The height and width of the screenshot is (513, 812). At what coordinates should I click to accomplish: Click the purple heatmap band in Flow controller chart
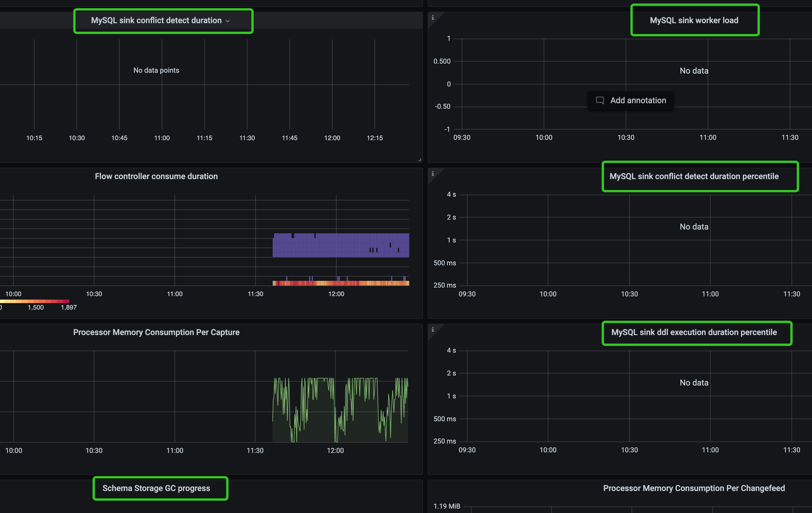click(x=341, y=244)
